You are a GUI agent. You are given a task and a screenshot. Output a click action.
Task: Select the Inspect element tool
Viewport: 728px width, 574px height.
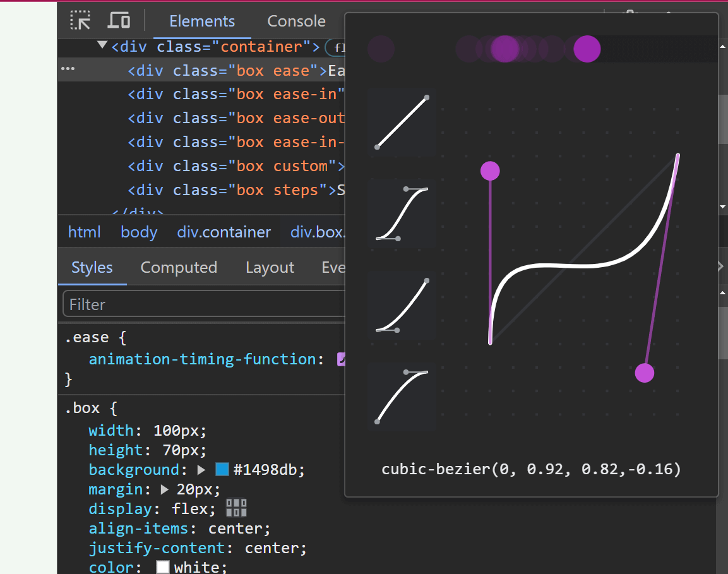coord(80,20)
